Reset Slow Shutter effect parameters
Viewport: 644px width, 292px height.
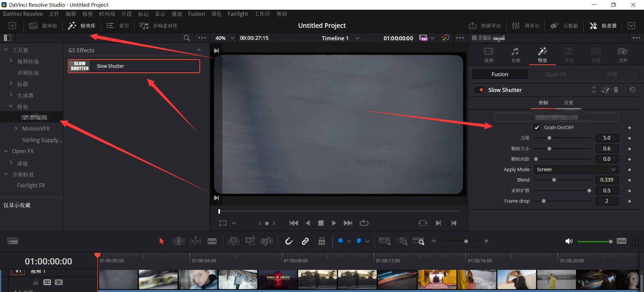pyautogui.click(x=633, y=90)
